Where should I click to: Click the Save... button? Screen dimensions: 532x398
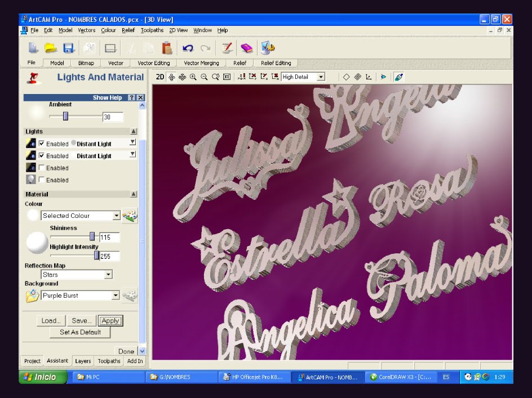pos(81,321)
